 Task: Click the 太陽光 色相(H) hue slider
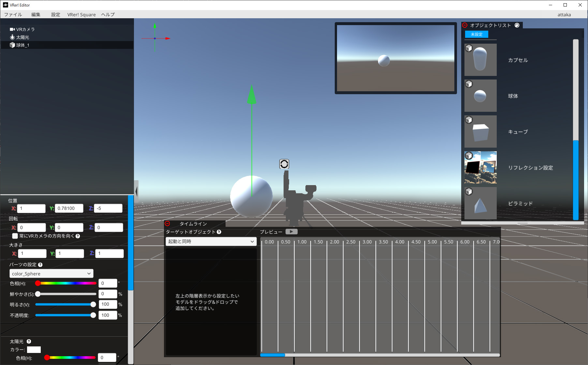click(x=70, y=358)
